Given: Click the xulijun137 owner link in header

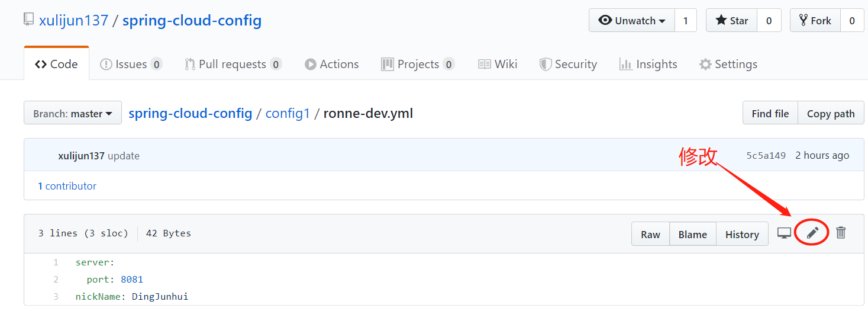Looking at the screenshot, I should pyautogui.click(x=74, y=21).
